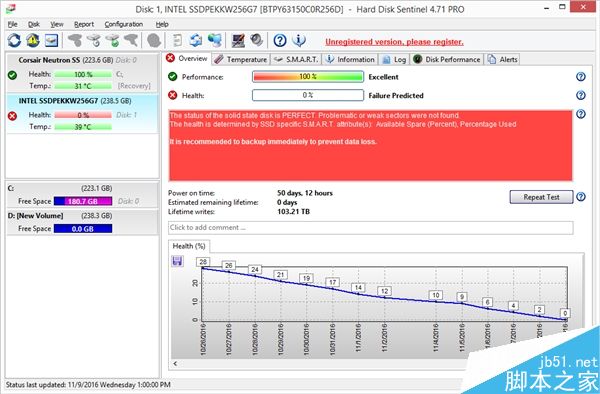Select the Health (%) graph tab
Image resolution: width=600 pixels, height=394 pixels.
coord(189,246)
